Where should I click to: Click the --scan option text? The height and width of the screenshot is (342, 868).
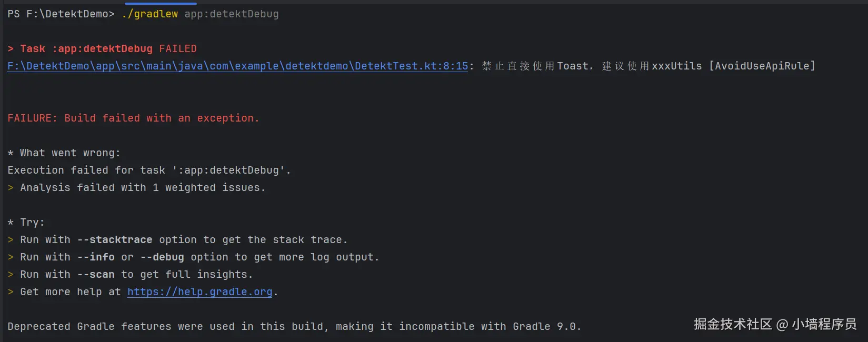[x=96, y=275]
